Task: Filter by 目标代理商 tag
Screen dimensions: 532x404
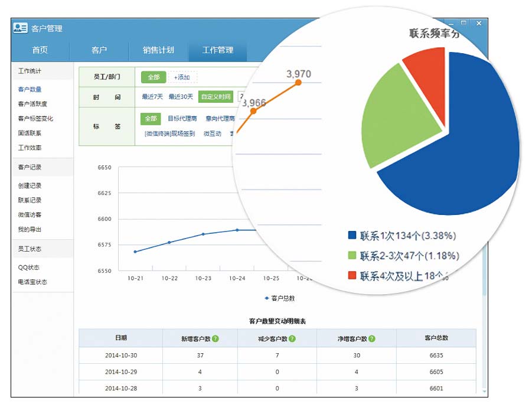Action: pos(182,119)
